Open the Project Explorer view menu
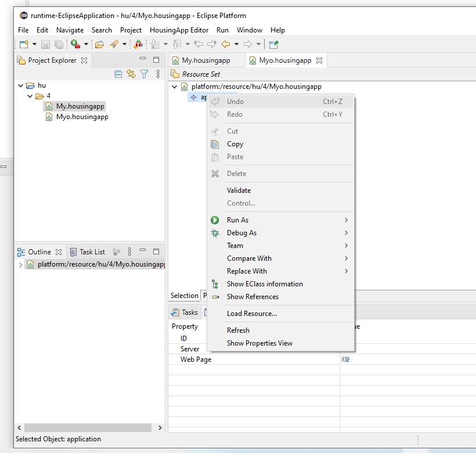This screenshot has height=453, width=476. point(158,74)
